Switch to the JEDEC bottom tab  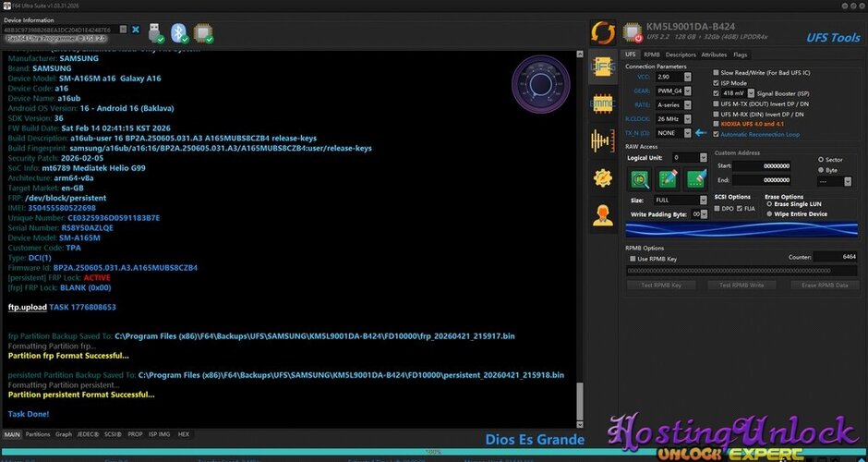tap(88, 434)
